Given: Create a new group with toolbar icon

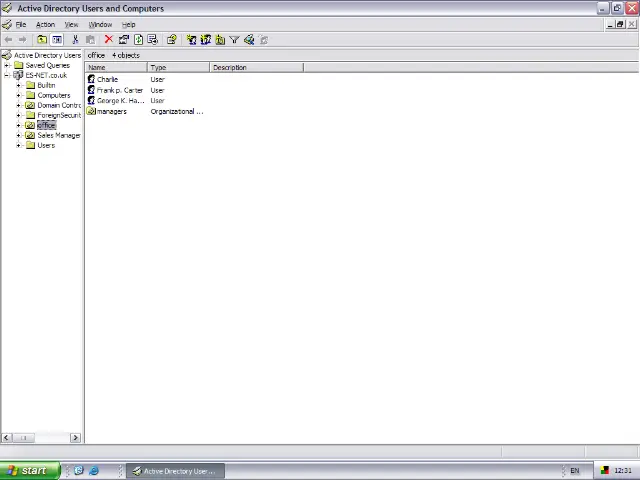Looking at the screenshot, I should coord(206,40).
